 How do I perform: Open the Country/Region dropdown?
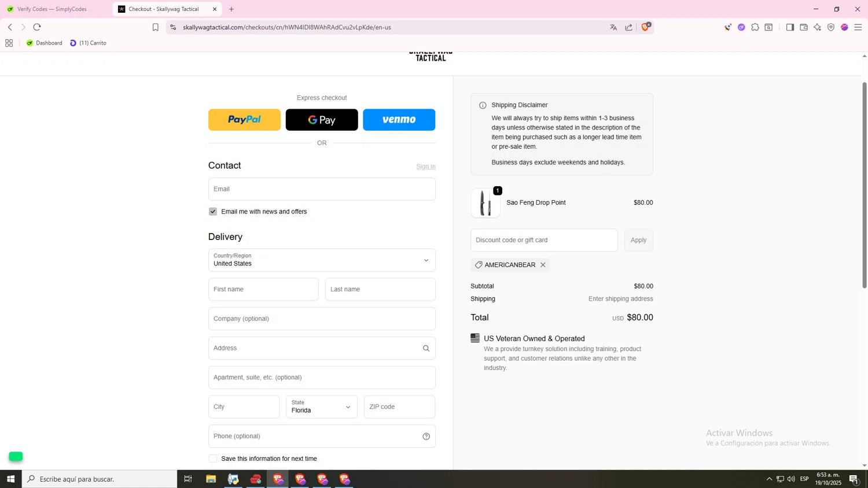click(x=322, y=260)
